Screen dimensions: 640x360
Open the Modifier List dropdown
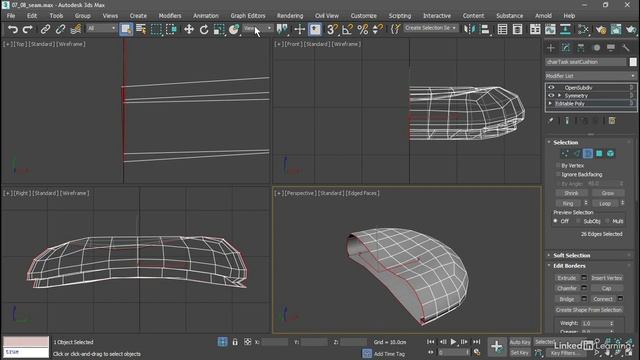[591, 76]
